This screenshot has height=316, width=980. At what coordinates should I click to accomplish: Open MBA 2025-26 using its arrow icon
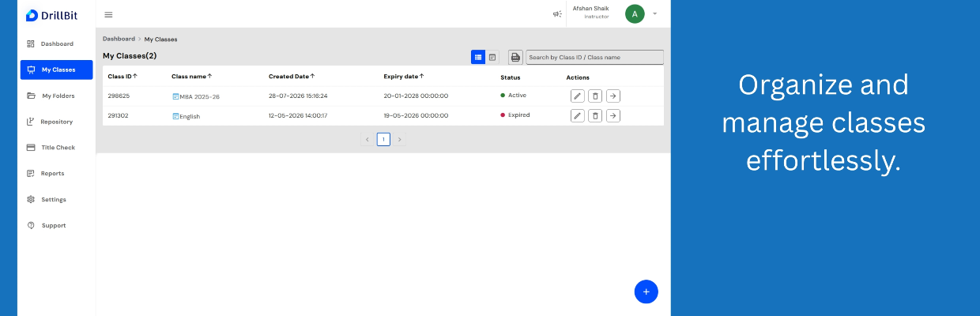613,96
